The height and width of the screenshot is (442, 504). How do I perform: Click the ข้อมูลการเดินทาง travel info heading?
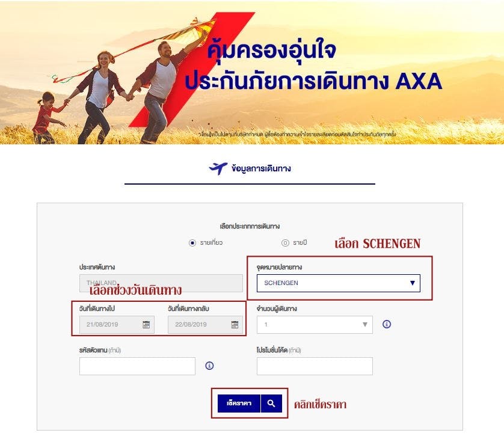[261, 168]
